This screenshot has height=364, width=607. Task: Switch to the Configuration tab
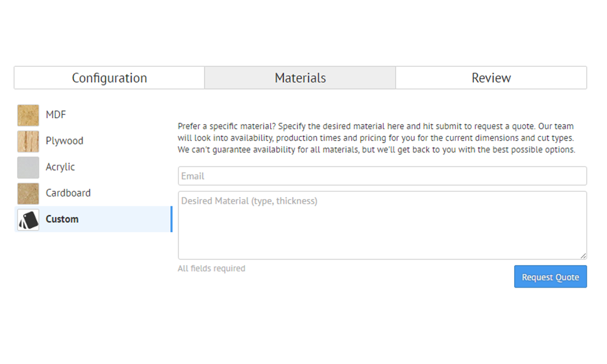(109, 78)
